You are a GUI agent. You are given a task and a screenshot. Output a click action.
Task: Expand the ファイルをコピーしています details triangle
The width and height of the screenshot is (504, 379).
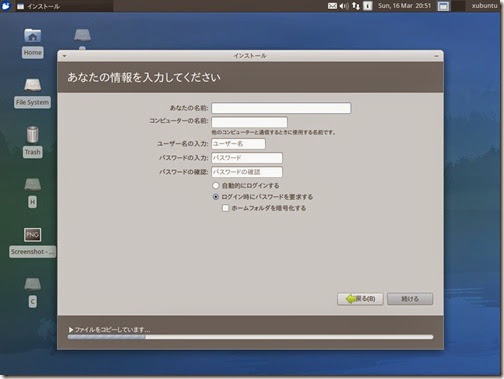pos(71,330)
